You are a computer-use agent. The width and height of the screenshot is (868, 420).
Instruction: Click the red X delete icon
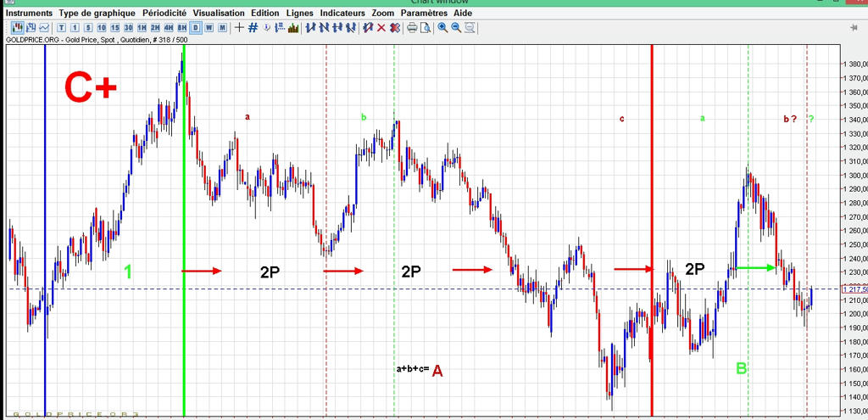(x=381, y=28)
